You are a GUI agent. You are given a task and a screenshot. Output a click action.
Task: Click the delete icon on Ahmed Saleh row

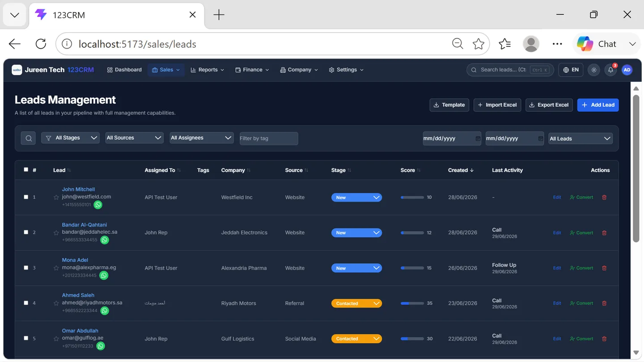[x=604, y=303]
